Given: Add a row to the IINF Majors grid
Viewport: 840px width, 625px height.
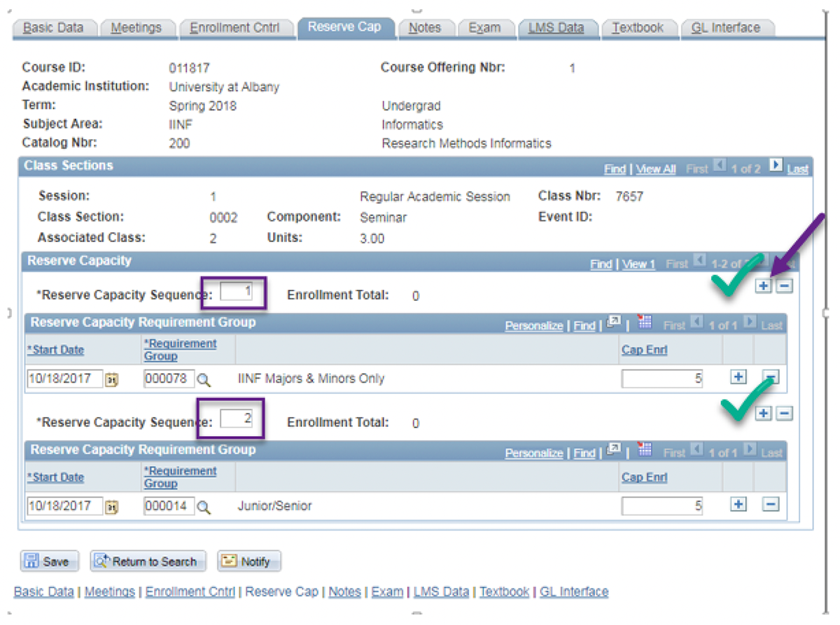Looking at the screenshot, I should point(738,377).
